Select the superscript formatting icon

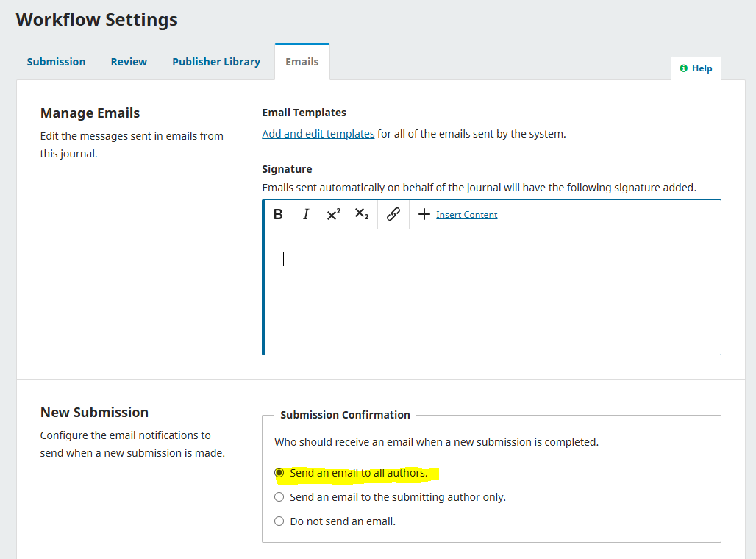(x=333, y=214)
